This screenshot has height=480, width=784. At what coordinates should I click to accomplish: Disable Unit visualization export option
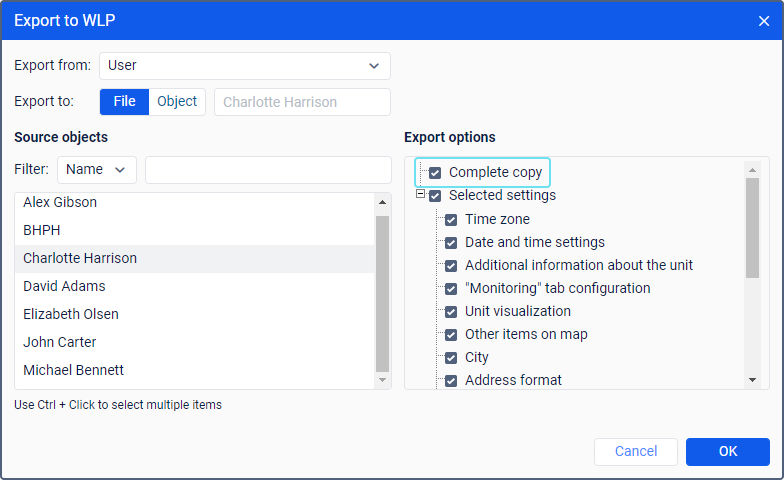451,311
